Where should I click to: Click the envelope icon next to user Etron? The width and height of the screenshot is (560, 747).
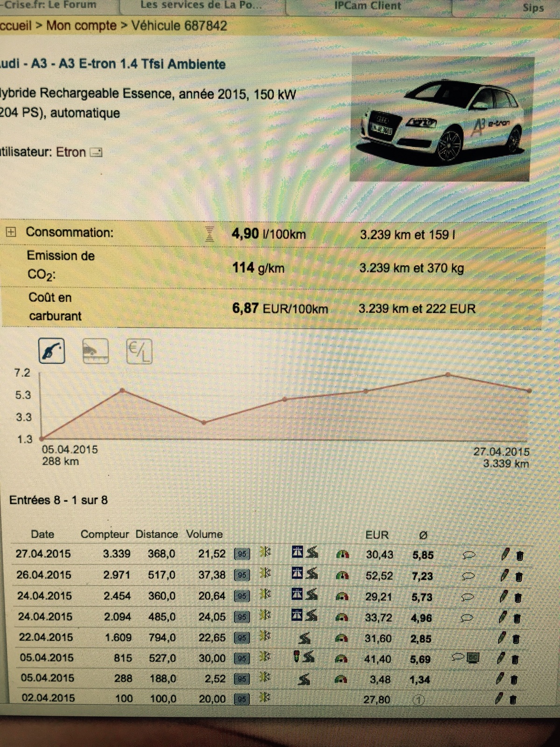click(96, 153)
